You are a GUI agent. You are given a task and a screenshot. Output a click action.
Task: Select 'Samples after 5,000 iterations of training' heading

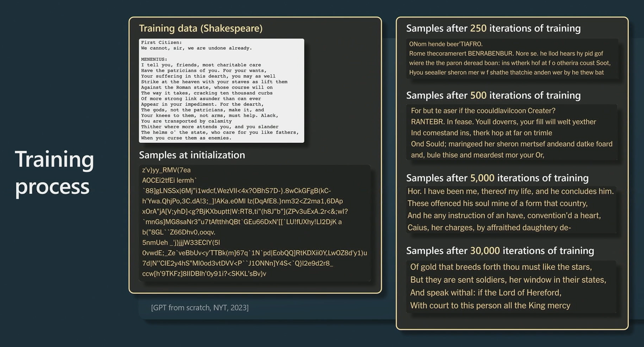(x=497, y=178)
